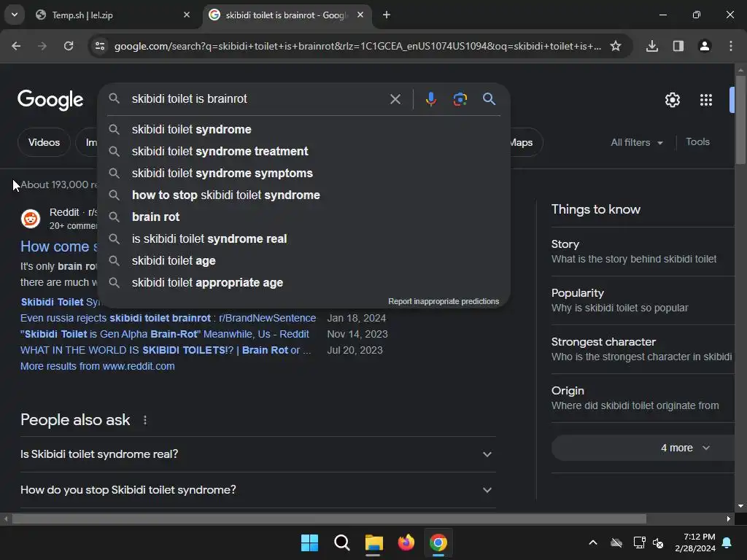Expand 'How do you stop Skibidi toilet syndrome?'
The width and height of the screenshot is (747, 560).
pos(258,490)
